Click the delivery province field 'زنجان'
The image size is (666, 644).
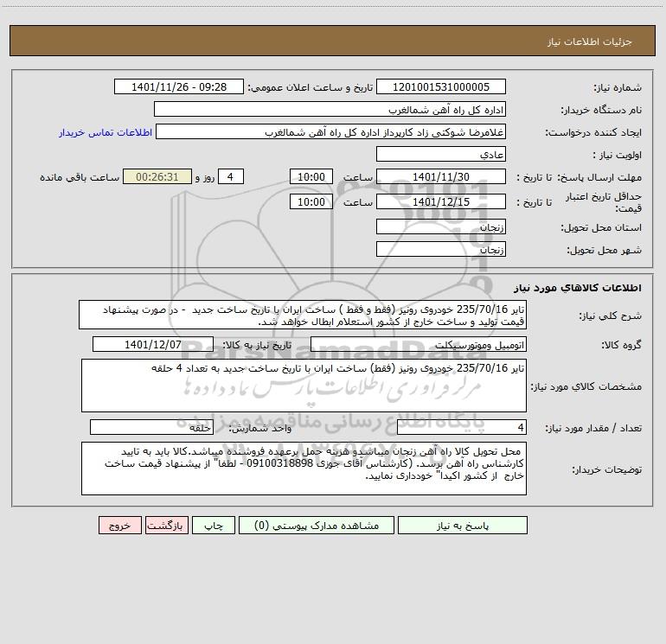[x=441, y=226]
